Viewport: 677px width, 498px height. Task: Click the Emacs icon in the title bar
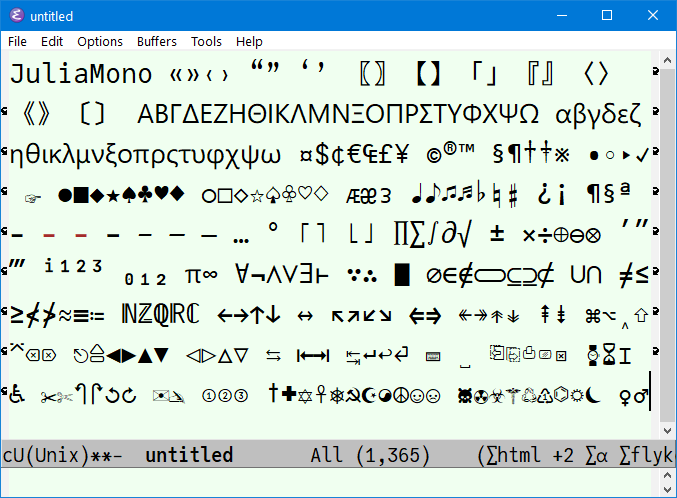point(16,16)
